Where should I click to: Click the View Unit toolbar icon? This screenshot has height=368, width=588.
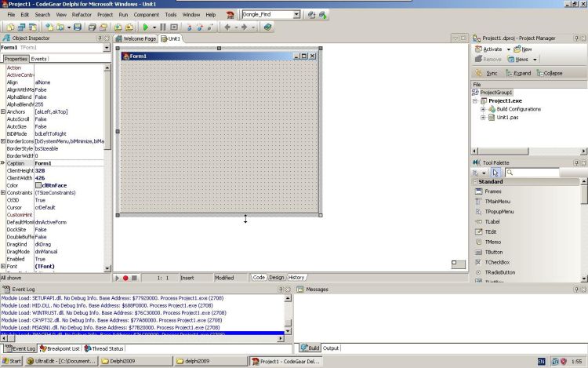click(x=10, y=27)
